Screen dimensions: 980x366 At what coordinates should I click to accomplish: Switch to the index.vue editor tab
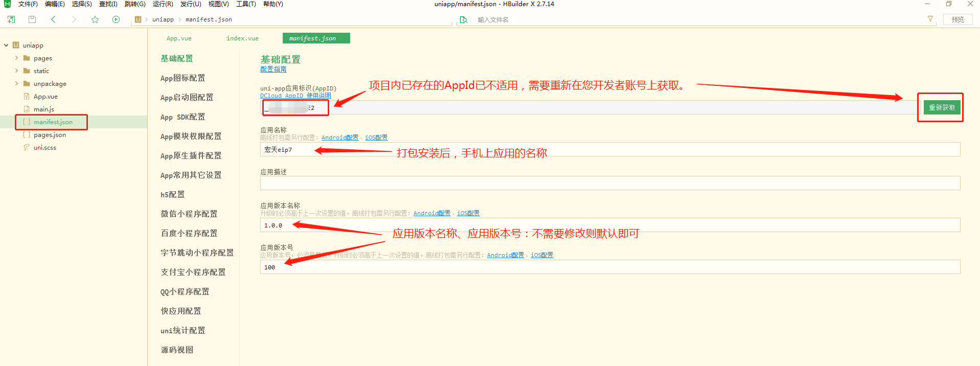point(242,38)
